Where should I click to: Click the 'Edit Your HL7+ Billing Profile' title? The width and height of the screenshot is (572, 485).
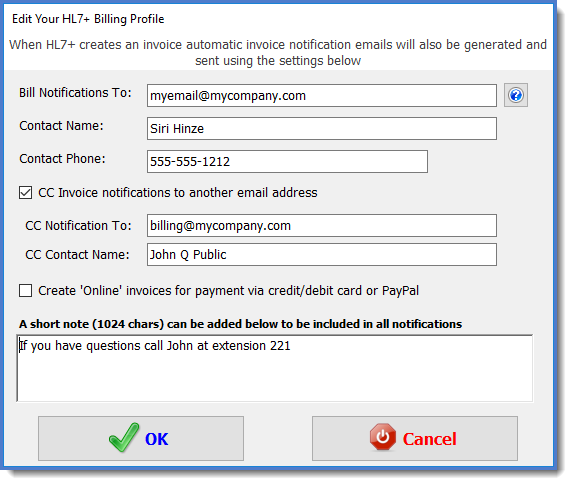pos(88,19)
